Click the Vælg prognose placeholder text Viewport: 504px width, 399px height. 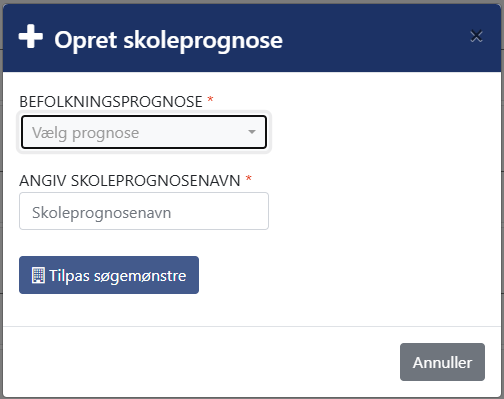(85, 133)
